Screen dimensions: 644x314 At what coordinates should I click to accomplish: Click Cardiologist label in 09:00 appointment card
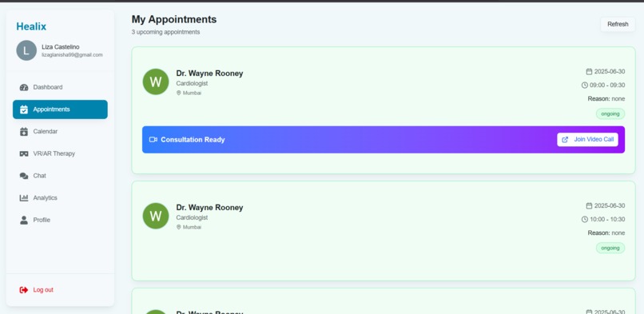pyautogui.click(x=193, y=83)
